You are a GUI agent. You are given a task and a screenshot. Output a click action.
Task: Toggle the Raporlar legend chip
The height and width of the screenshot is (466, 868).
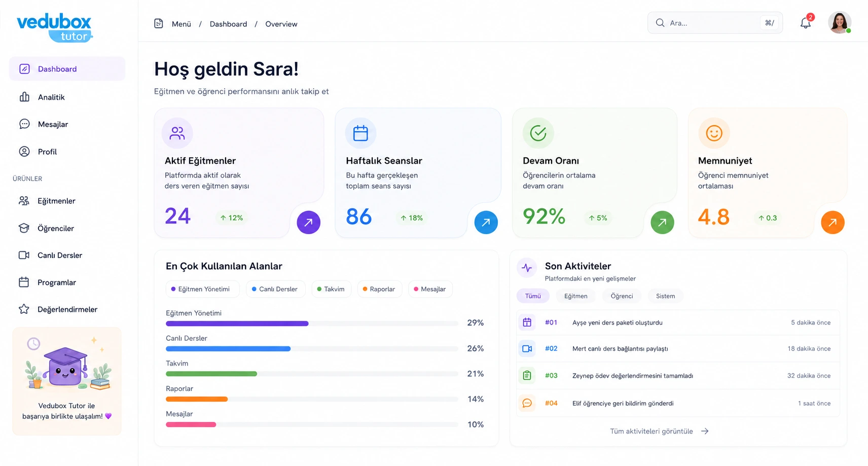click(379, 289)
